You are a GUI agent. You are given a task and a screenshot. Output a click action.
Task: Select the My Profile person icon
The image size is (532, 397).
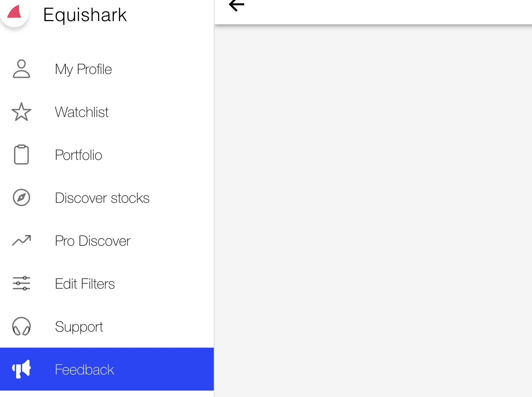(x=21, y=69)
